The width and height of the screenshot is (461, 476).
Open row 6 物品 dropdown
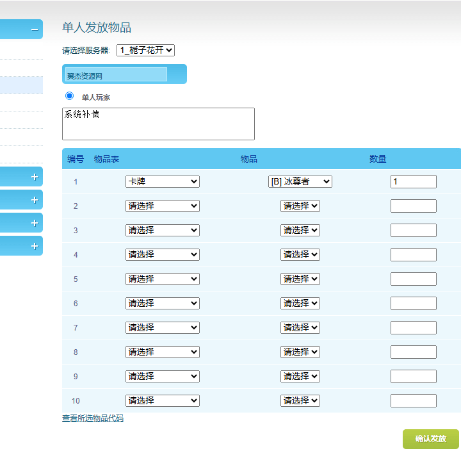(300, 303)
